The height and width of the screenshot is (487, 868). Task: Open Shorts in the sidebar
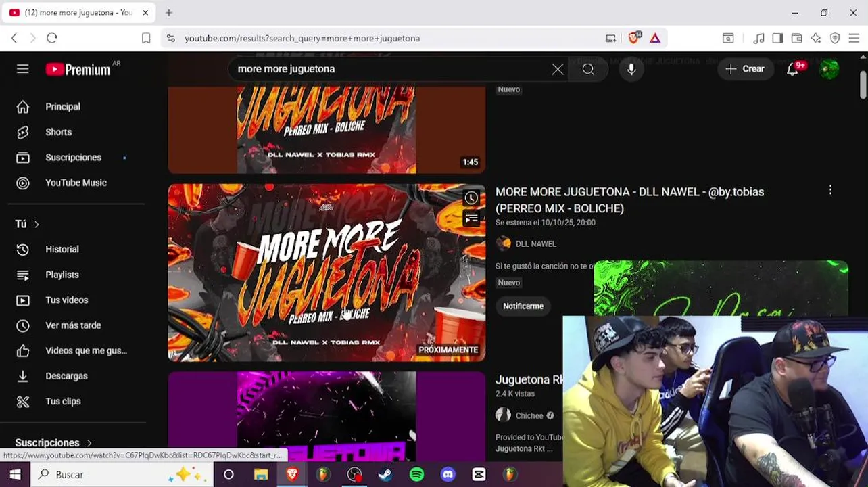pos(58,132)
